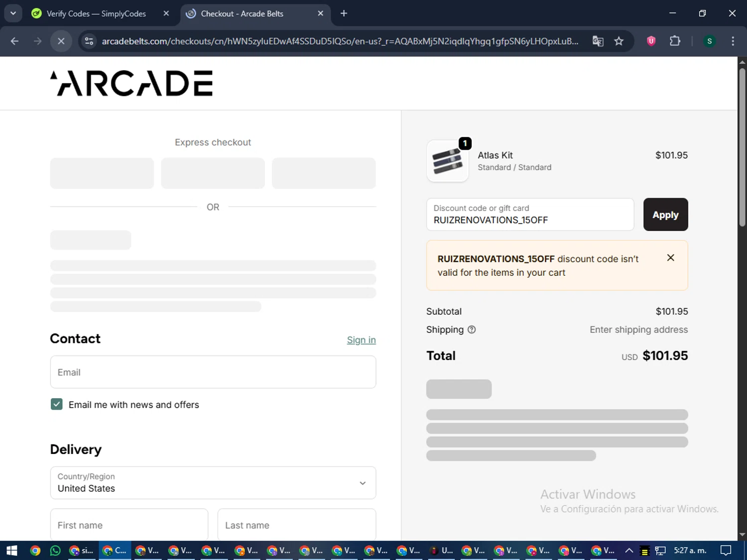Focus the Email contact field

(213, 372)
